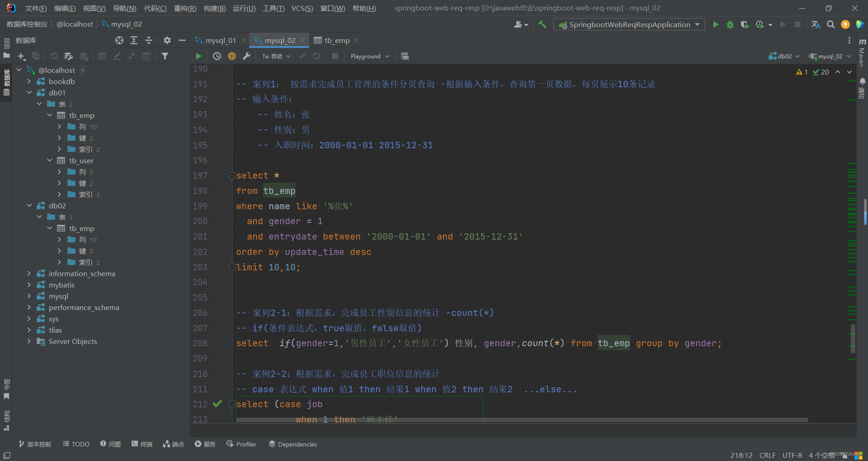Open Search Everywhere magnifier icon
Image resolution: width=868 pixels, height=461 pixels.
(831, 24)
